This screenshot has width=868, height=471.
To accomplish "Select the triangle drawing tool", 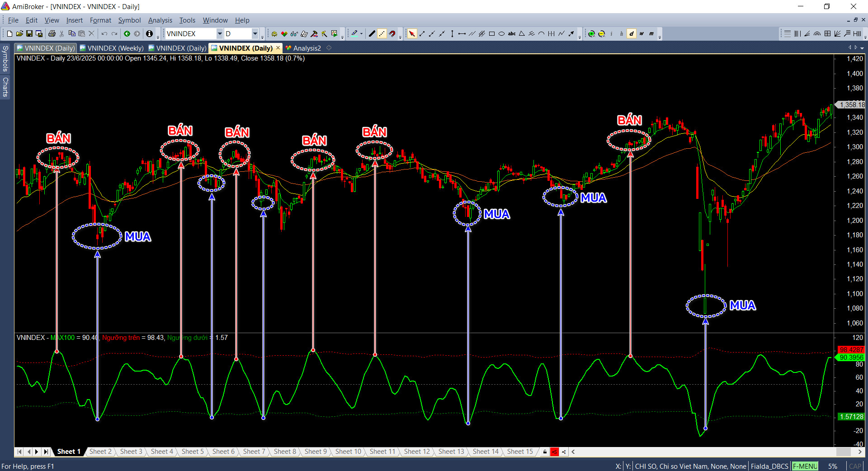I will click(x=522, y=34).
